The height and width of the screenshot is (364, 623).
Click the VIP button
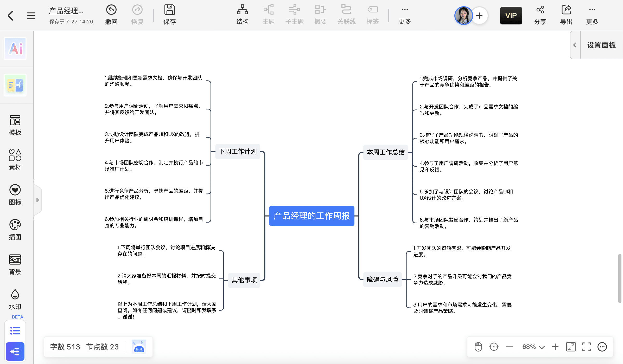pos(511,16)
